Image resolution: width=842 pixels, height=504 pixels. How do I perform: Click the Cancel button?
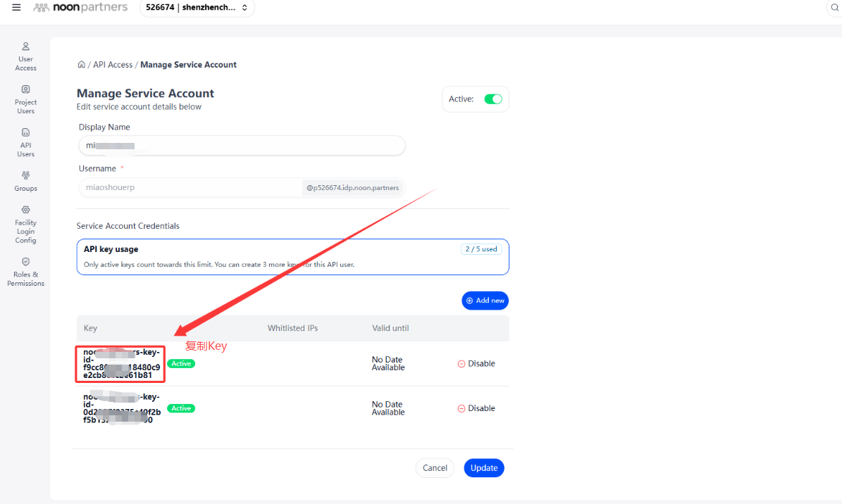pyautogui.click(x=435, y=468)
